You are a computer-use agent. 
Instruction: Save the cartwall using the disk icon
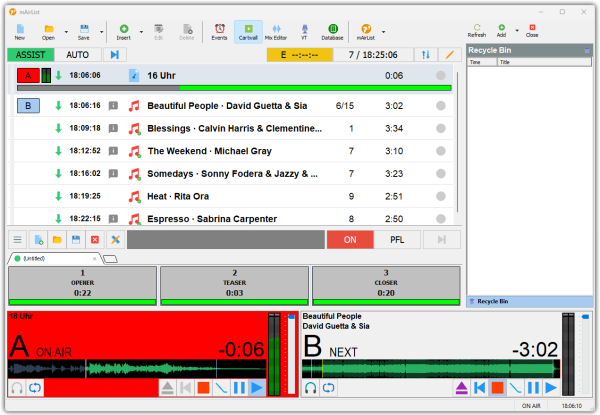click(x=76, y=240)
